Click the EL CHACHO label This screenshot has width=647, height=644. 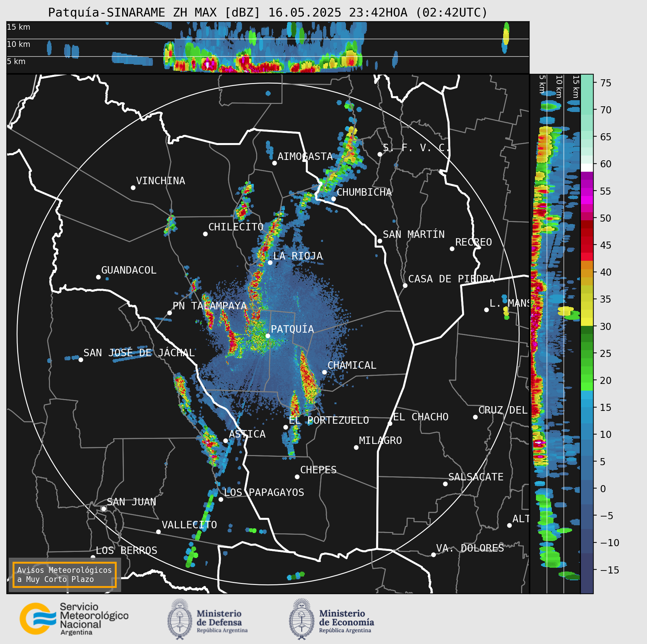(421, 417)
